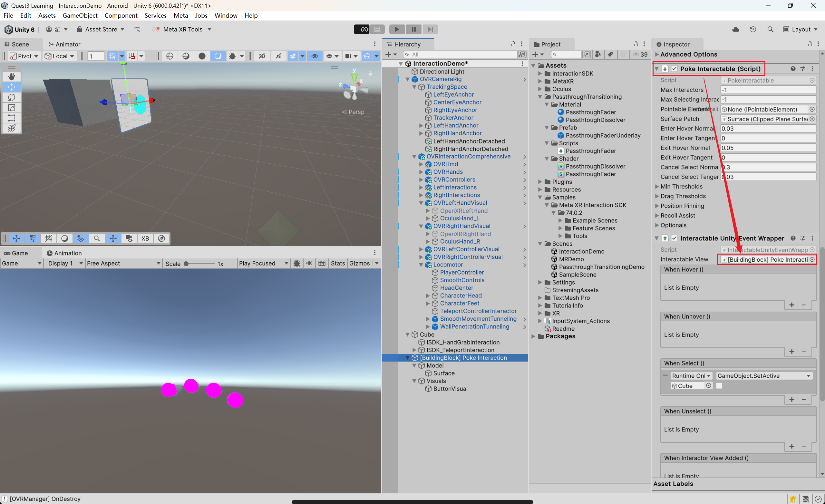825x504 pixels.
Task: Open Poke Interactable preset settings icon
Action: click(x=802, y=69)
